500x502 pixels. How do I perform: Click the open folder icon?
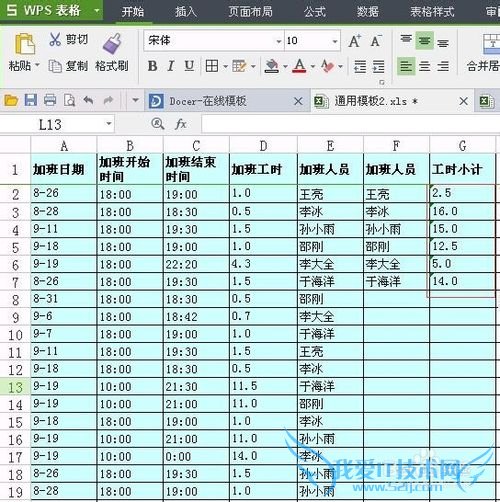tap(11, 100)
